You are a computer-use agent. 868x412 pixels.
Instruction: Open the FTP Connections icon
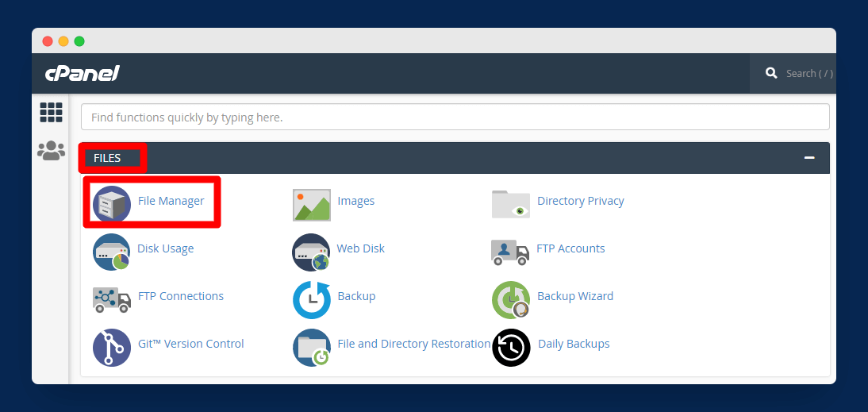(x=112, y=299)
